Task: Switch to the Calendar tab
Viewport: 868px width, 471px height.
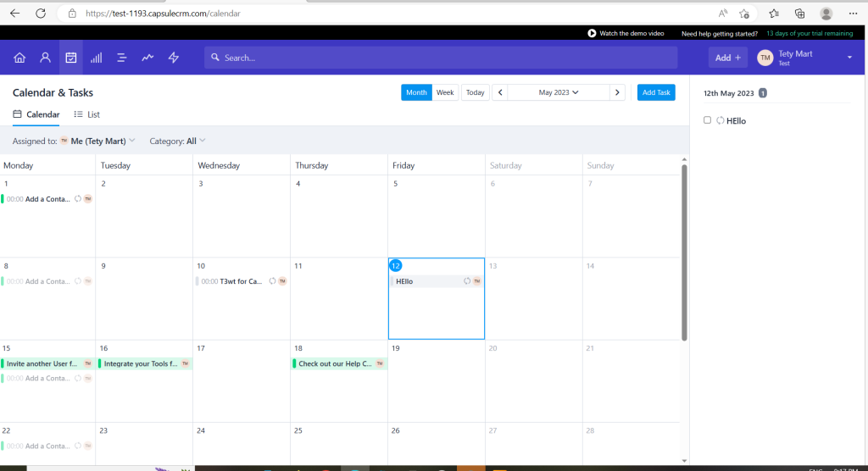Action: [36, 114]
